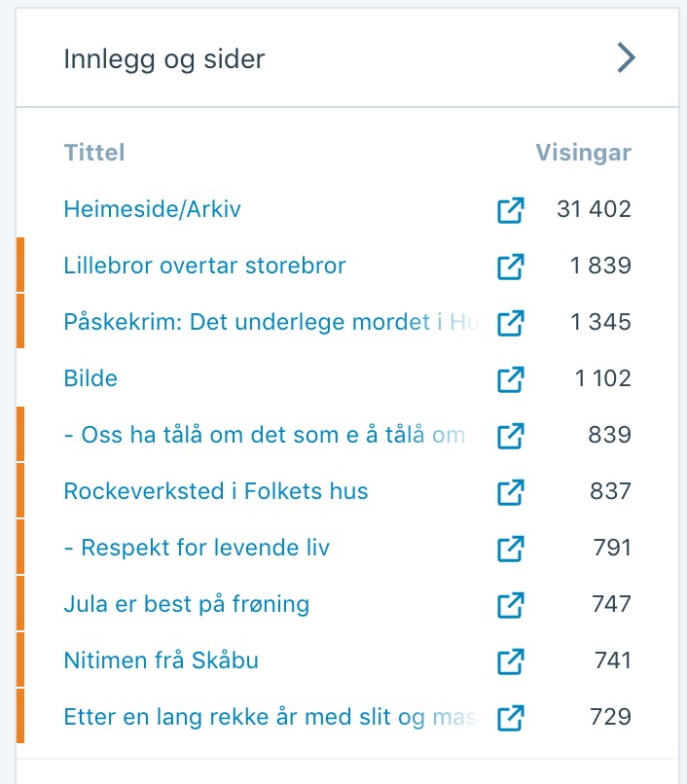
Task: Open Heimeside/Arkiv in a new window
Action: tap(511, 210)
